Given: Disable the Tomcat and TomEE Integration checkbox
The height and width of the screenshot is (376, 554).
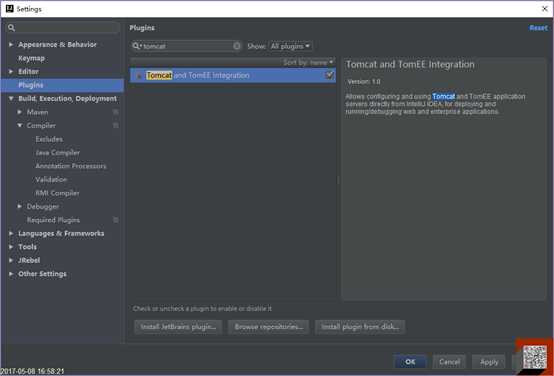Looking at the screenshot, I should click(x=329, y=75).
